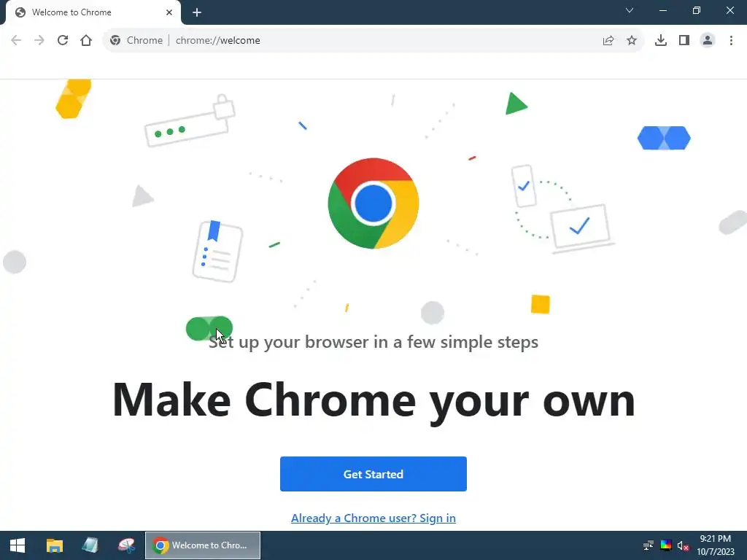Open the notepad-like taskbar app icon
Image resolution: width=747 pixels, height=560 pixels.
pyautogui.click(x=90, y=545)
